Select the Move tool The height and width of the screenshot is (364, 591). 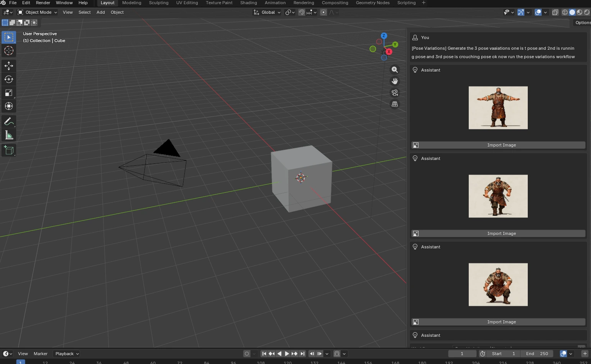[9, 66]
